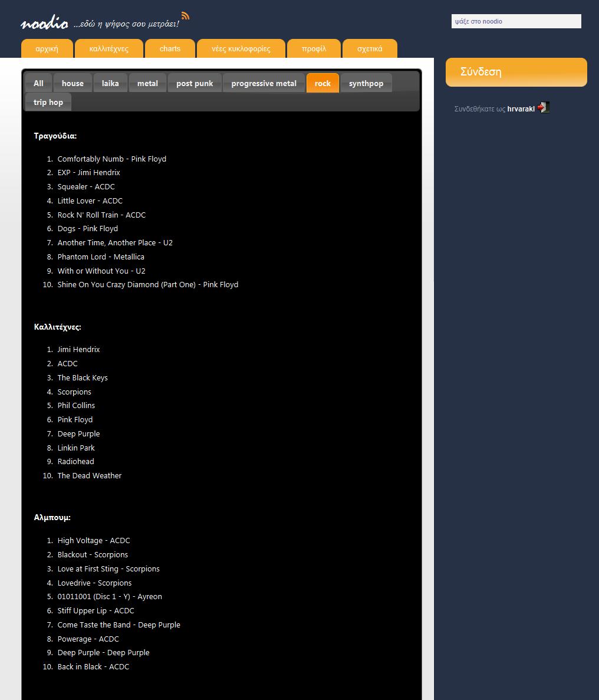
Task: Open the hrvarakl user profile link
Action: pyautogui.click(x=521, y=109)
